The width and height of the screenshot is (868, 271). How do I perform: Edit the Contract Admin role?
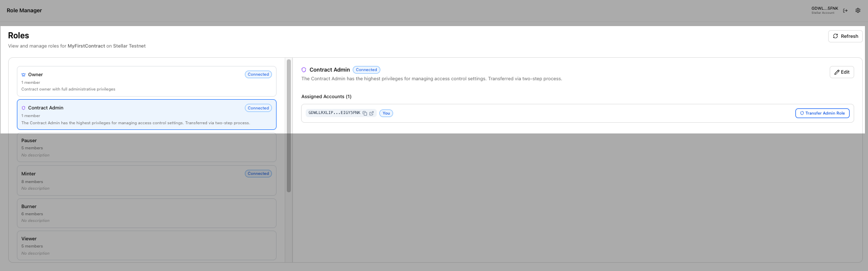(841, 72)
